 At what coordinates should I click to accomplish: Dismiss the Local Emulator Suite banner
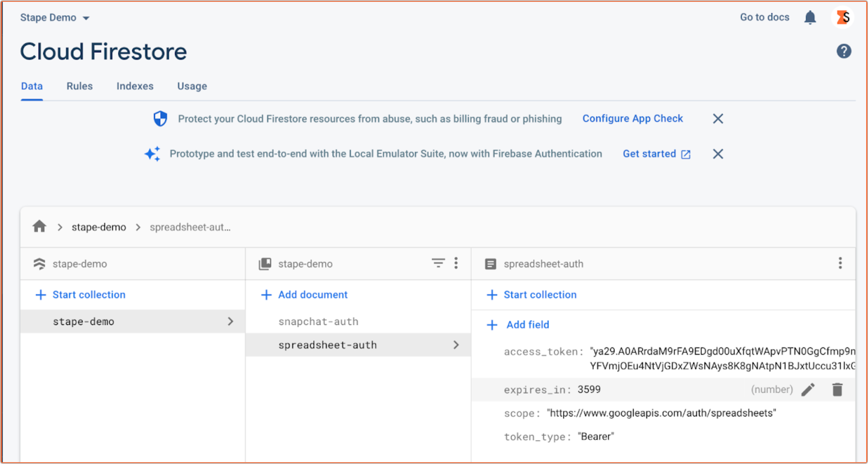[x=718, y=154]
